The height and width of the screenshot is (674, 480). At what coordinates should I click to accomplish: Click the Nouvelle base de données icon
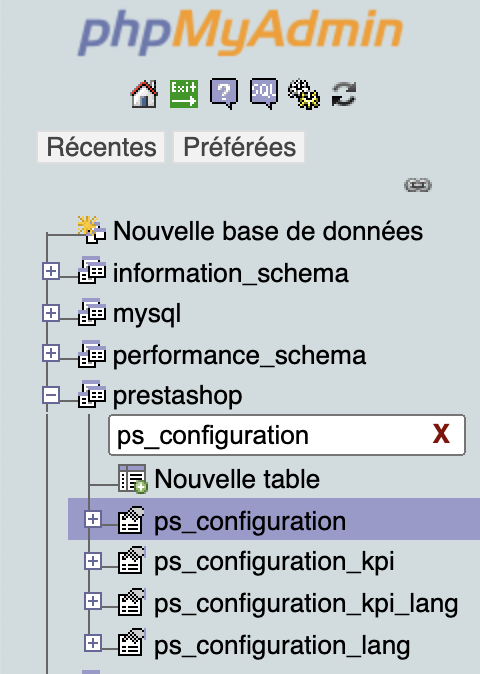click(x=92, y=230)
